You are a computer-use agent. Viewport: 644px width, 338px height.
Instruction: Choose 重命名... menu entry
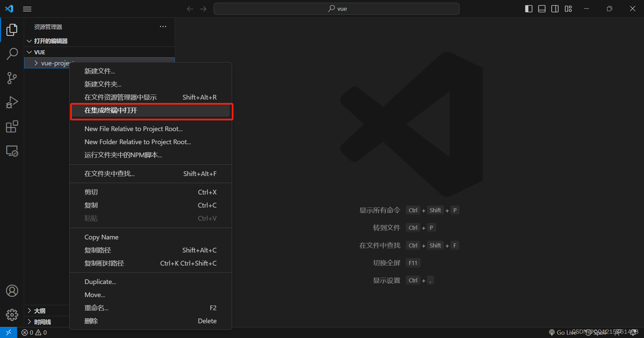click(x=151, y=308)
